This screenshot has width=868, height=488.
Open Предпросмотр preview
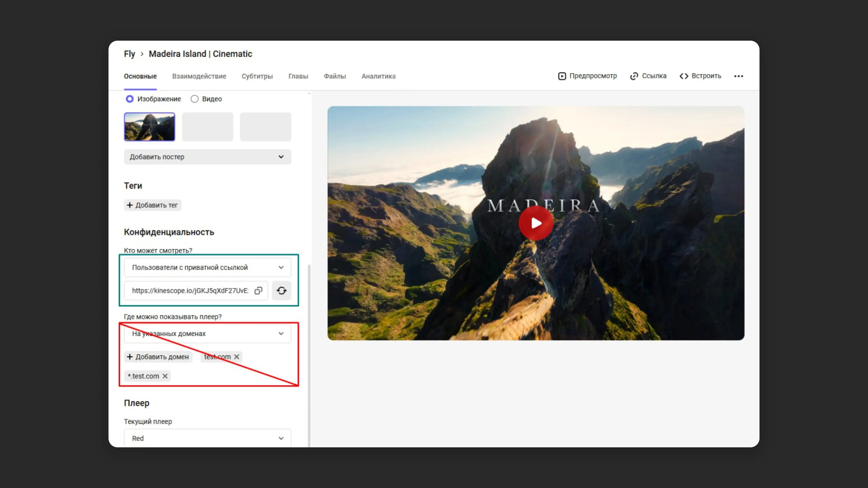pos(587,76)
